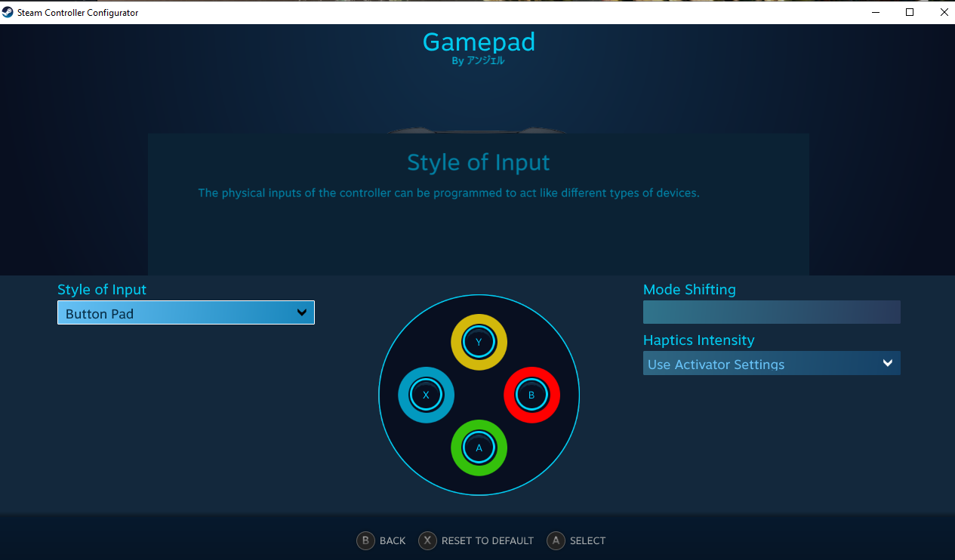Click the Gamepad configuration title

click(479, 42)
